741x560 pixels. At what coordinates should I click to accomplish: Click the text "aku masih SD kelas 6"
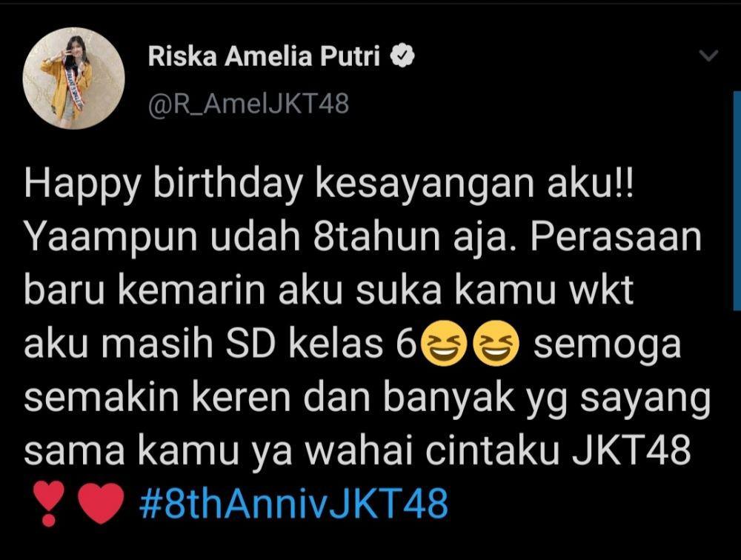tap(221, 344)
